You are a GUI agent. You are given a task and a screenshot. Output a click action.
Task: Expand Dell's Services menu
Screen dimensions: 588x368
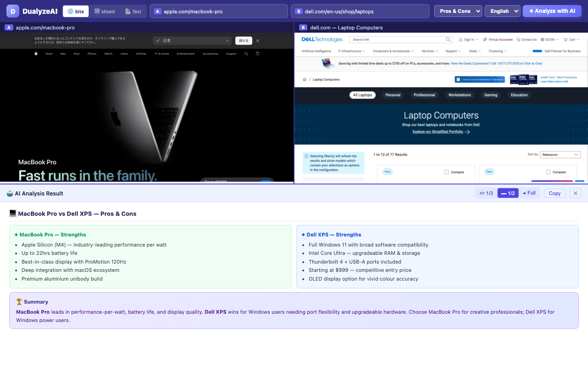(430, 51)
